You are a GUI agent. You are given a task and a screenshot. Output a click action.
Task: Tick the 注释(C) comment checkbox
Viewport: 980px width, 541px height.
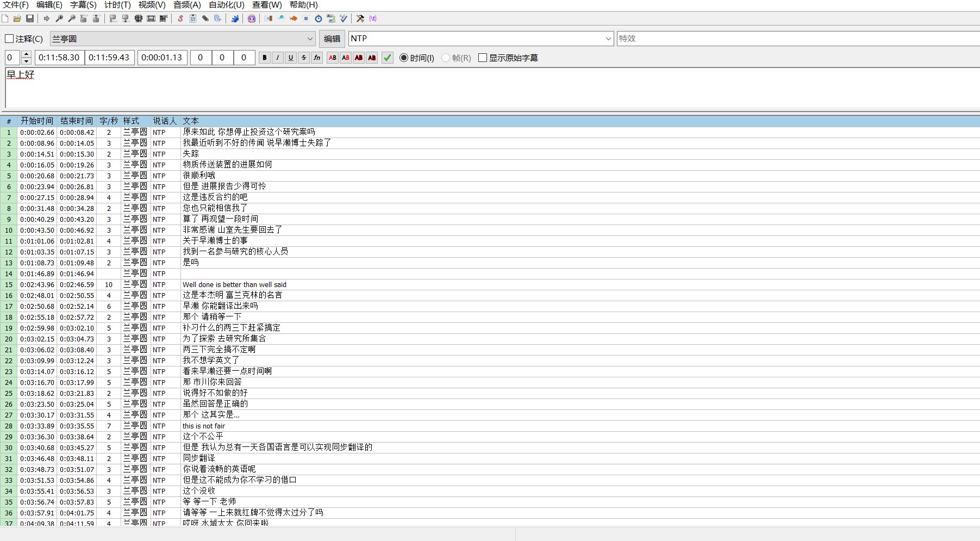tap(9, 39)
